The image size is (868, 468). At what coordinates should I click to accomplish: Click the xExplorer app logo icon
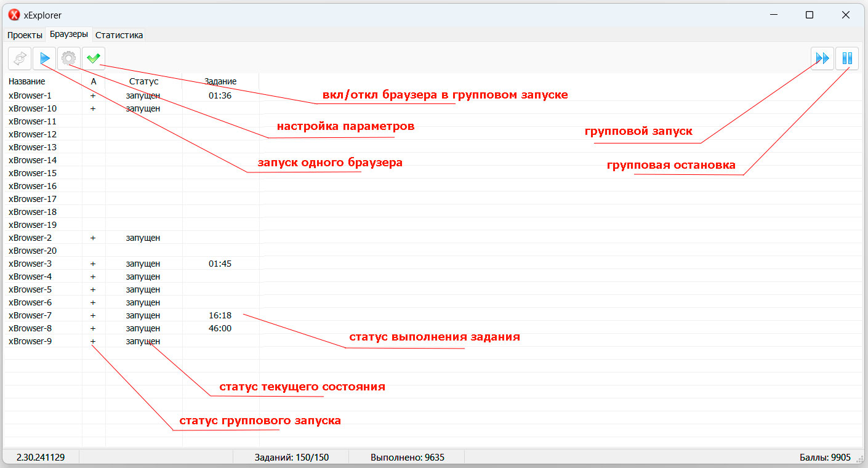(14, 15)
